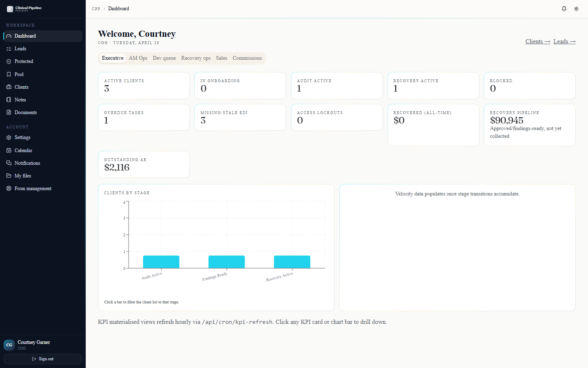This screenshot has width=588, height=368.
Task: Click the Clients briefcase icon in sidebar
Action: tap(9, 87)
